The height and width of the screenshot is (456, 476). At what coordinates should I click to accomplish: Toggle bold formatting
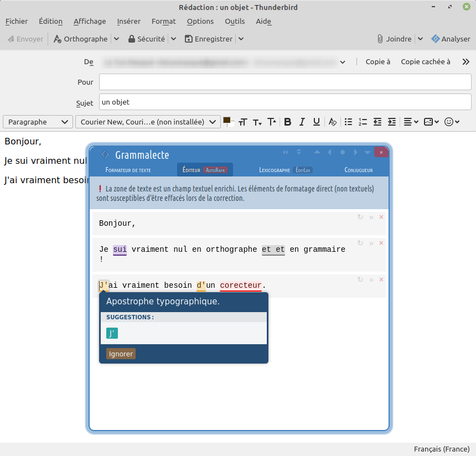point(287,122)
